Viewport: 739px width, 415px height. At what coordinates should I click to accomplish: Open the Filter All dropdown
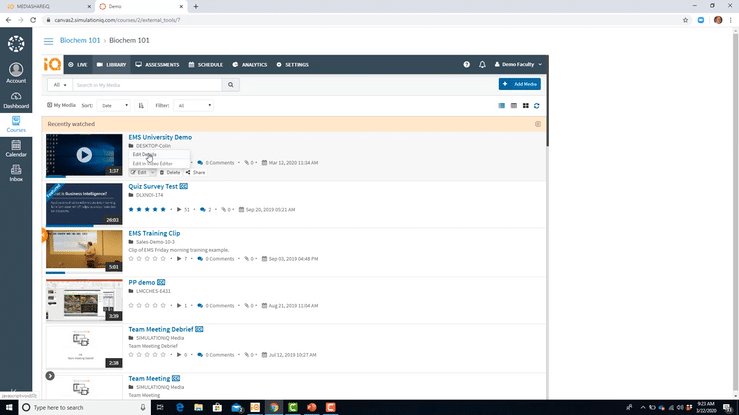pos(194,105)
